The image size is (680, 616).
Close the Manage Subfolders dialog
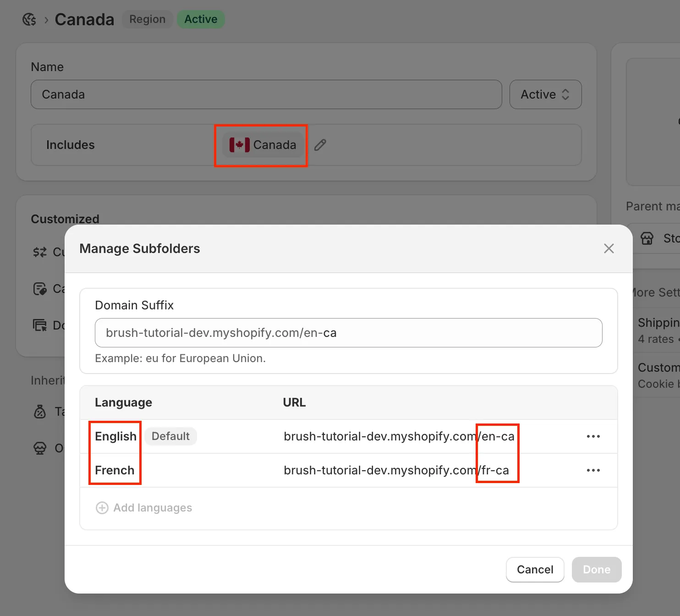(x=609, y=248)
